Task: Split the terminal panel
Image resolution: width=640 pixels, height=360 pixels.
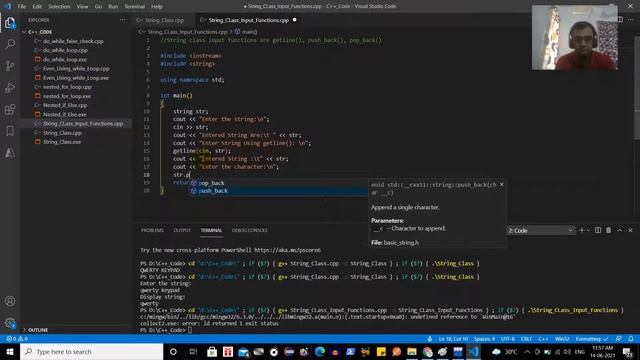Action: [598, 230]
